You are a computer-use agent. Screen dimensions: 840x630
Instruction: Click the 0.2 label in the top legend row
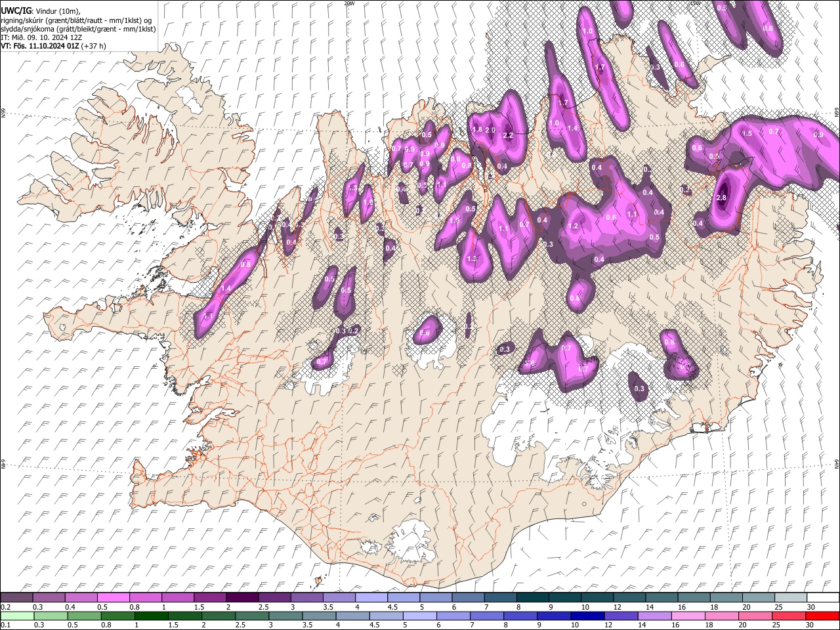click(5, 607)
